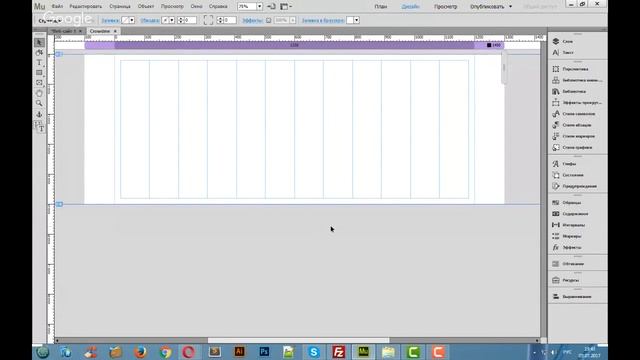Switch to the Web-сайт 1 document tab
The image size is (640, 360).
pyautogui.click(x=63, y=31)
